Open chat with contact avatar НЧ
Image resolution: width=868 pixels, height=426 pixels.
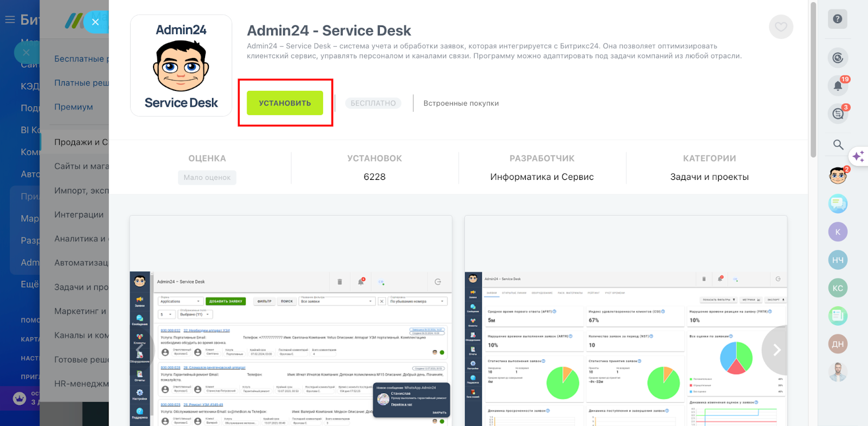tap(838, 260)
